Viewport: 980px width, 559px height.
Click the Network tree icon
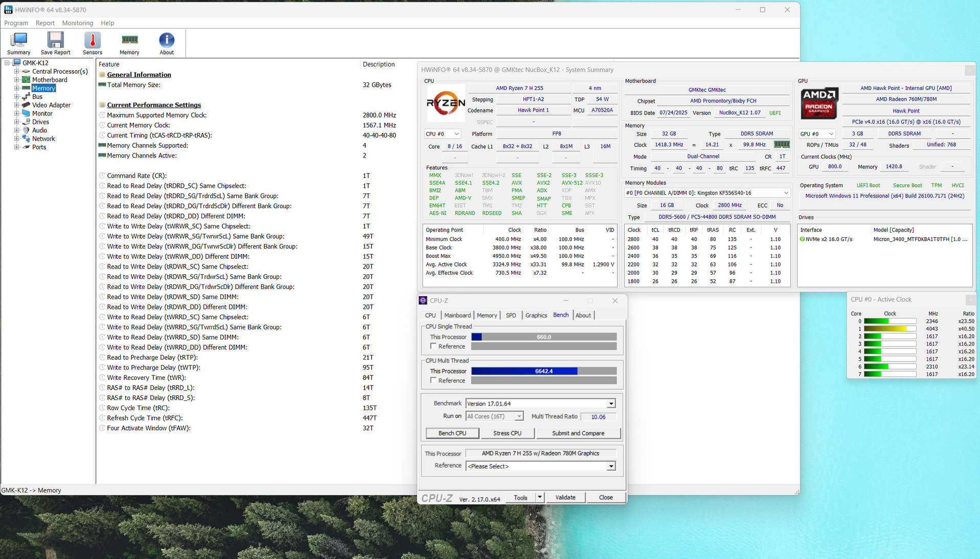(26, 139)
